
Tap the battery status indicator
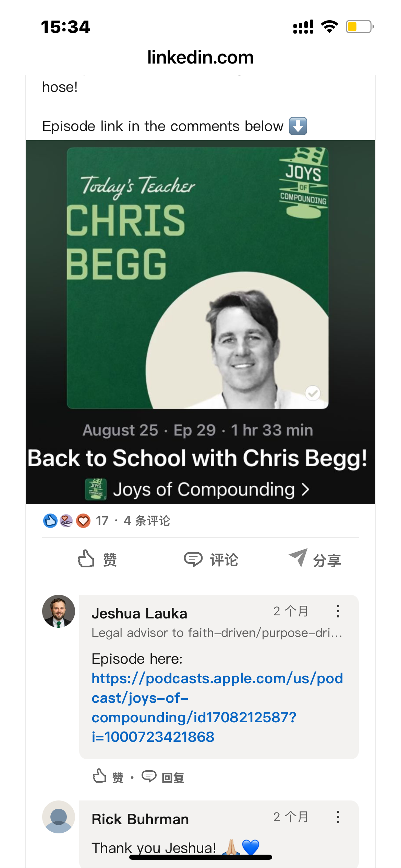pyautogui.click(x=360, y=27)
